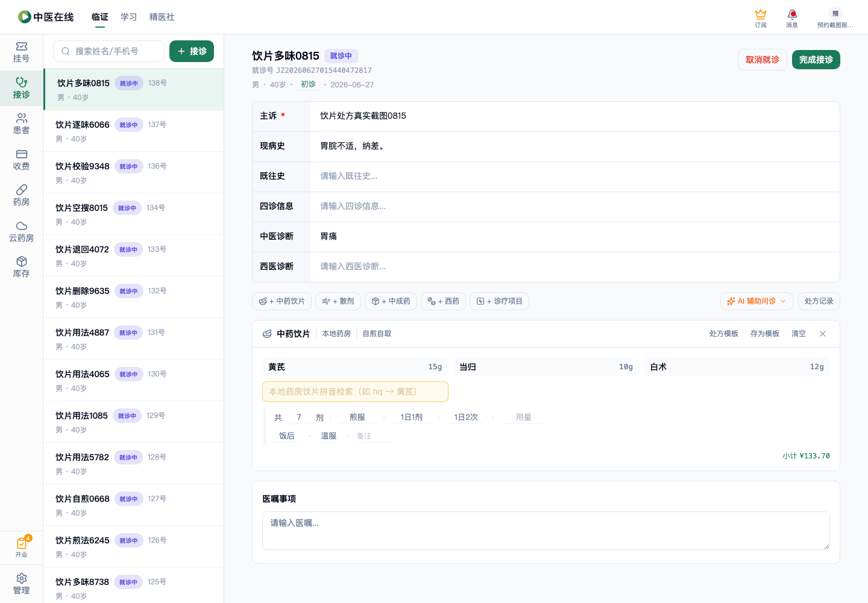Select 本地药房 pharmacy option
The height and width of the screenshot is (603, 868).
tap(336, 334)
